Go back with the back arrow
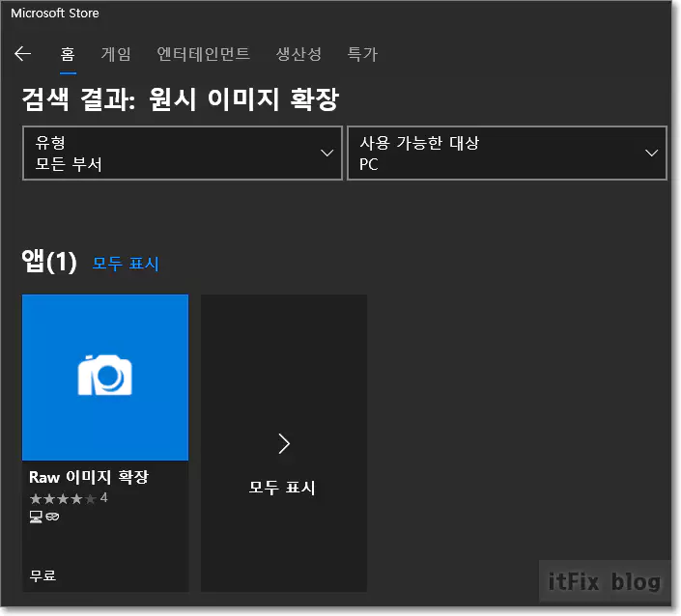 point(22,54)
